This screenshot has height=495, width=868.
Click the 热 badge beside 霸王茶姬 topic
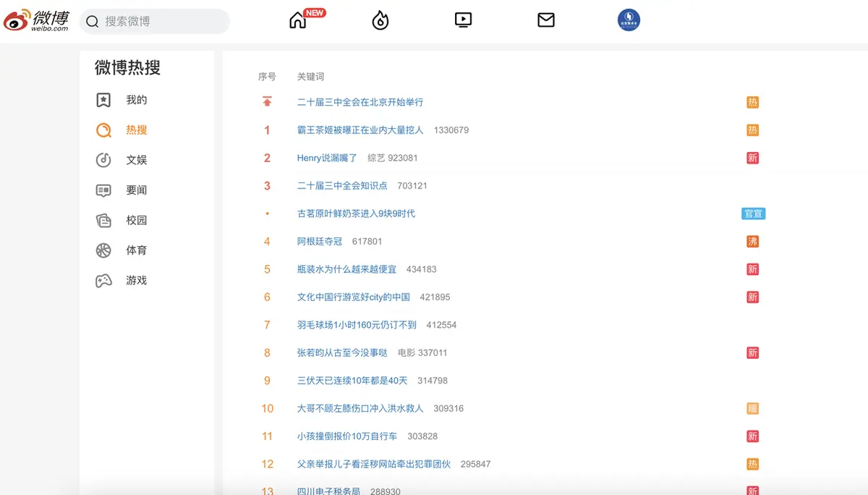pos(753,130)
